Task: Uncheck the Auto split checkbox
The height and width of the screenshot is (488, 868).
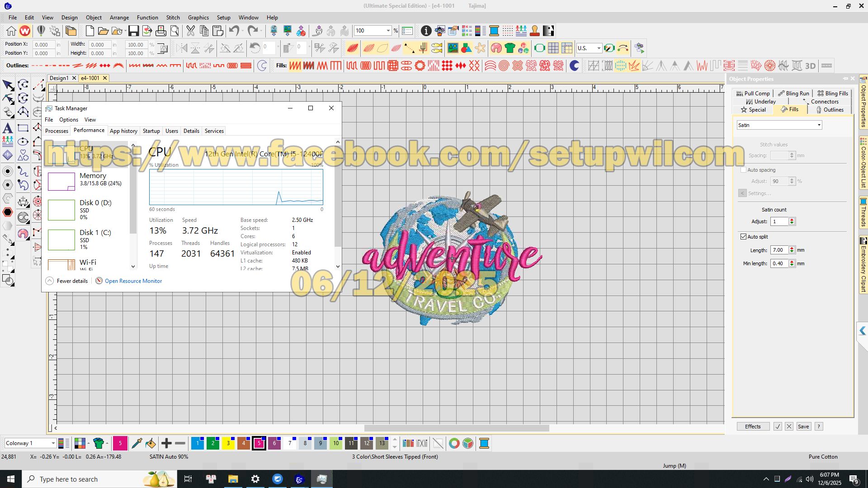Action: click(x=743, y=237)
